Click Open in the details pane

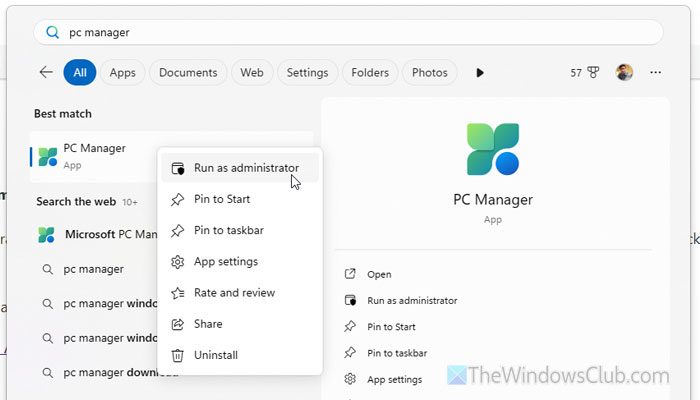[x=368, y=274]
